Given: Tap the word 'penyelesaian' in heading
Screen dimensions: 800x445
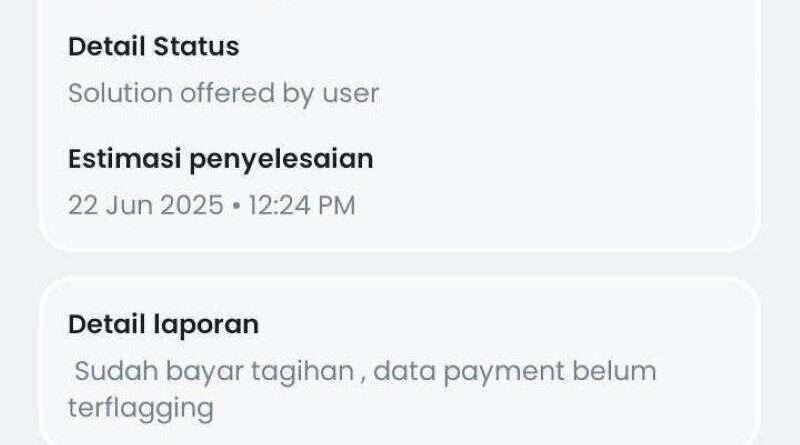Looking at the screenshot, I should 281,160.
